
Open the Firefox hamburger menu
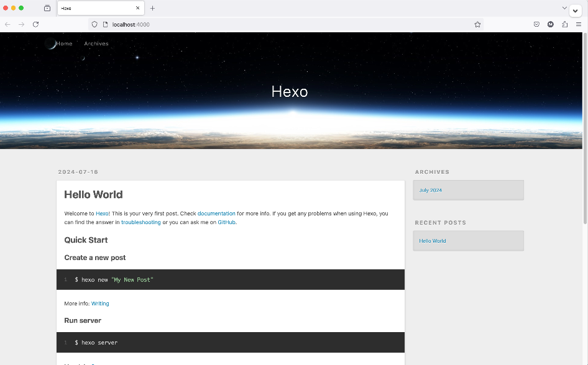pyautogui.click(x=579, y=24)
